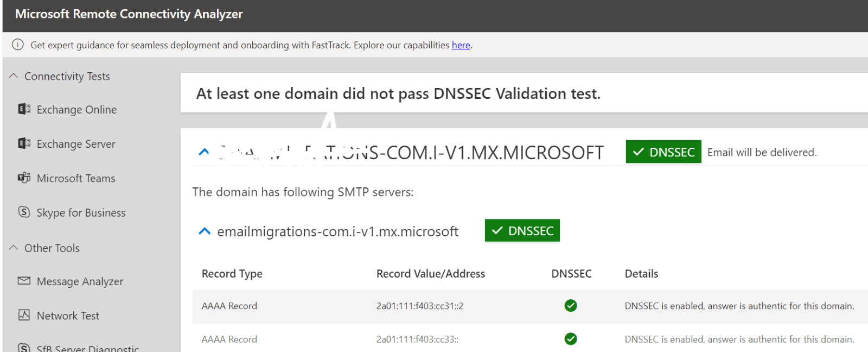Click the SfB Server Diagnostic icon
The height and width of the screenshot is (352, 868).
(24, 348)
